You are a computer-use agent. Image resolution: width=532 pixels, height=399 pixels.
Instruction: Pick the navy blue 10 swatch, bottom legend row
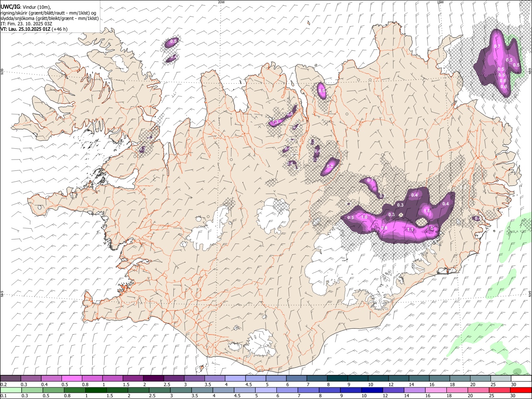372,390
